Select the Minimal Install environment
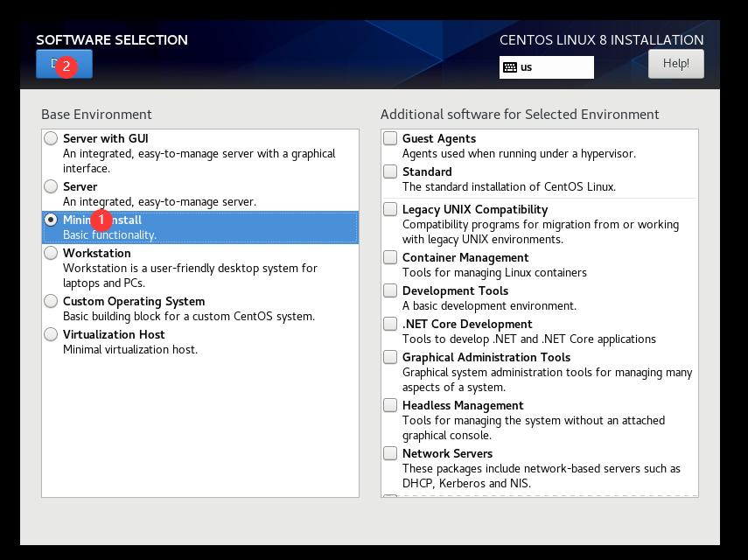This screenshot has width=748, height=560. pos(51,220)
